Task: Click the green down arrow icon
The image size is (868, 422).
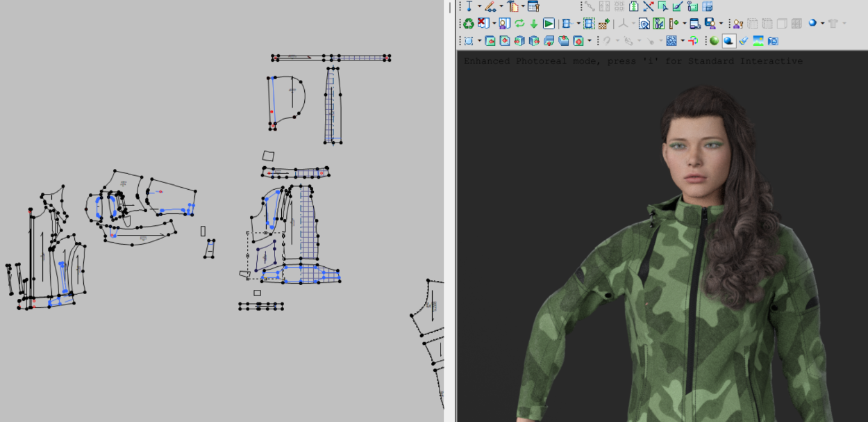Action: [534, 24]
